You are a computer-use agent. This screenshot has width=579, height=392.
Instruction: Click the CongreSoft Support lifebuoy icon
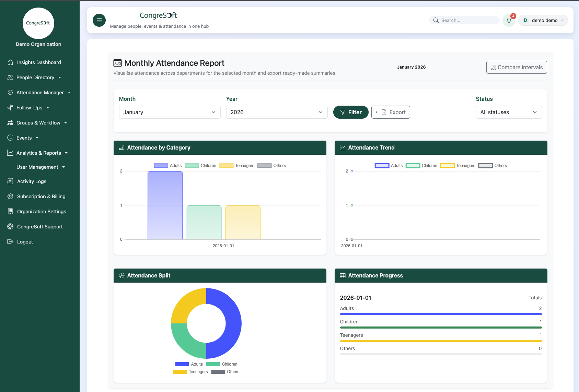coord(10,227)
